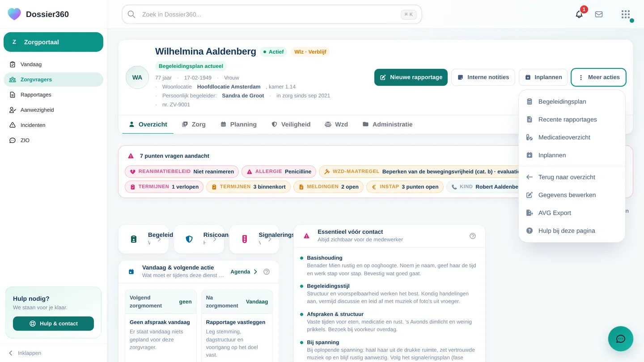Open the notifications bell
644x362 pixels.
(x=579, y=14)
